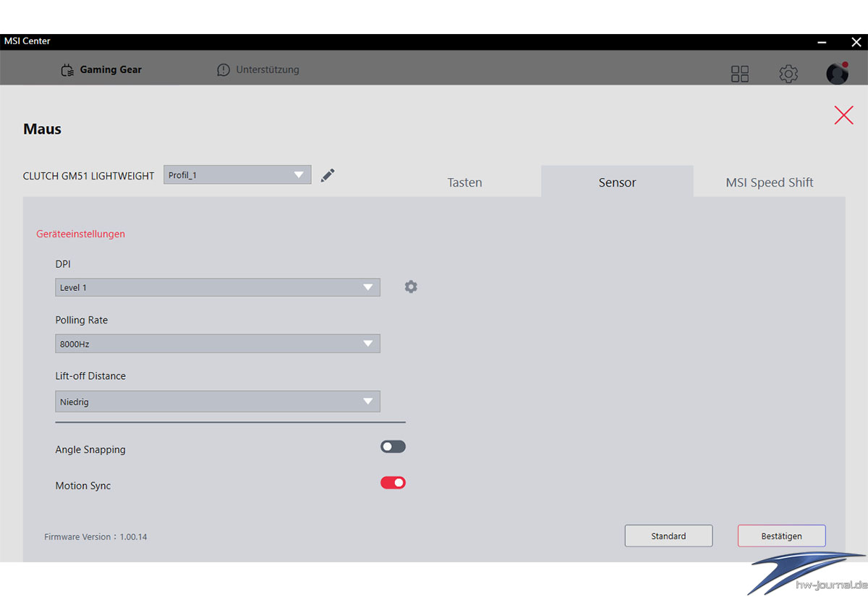Minimize the MSI Center window
The width and height of the screenshot is (868, 597).
[x=822, y=42]
